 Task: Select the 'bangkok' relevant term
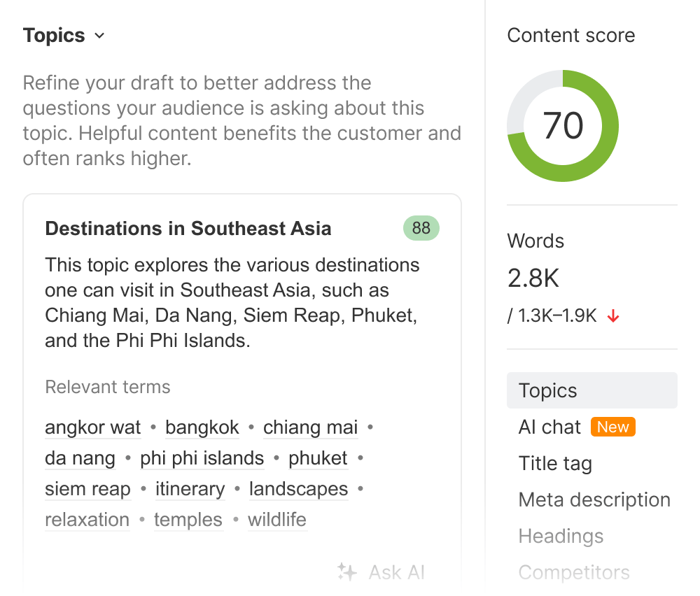[202, 427]
